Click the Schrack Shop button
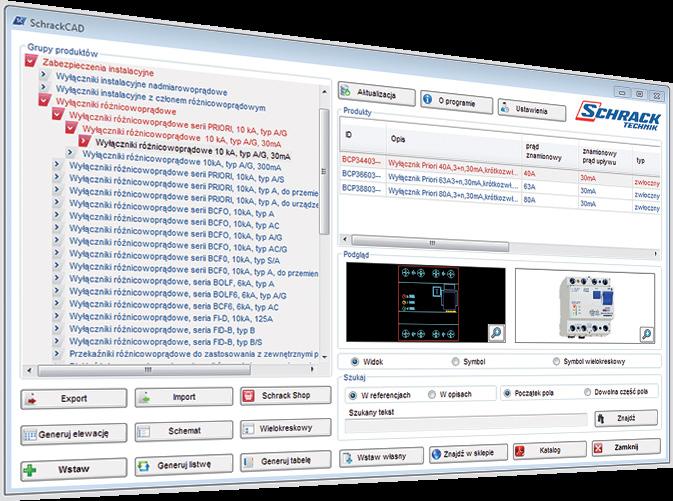This screenshot has width=673, height=501. pyautogui.click(x=286, y=395)
